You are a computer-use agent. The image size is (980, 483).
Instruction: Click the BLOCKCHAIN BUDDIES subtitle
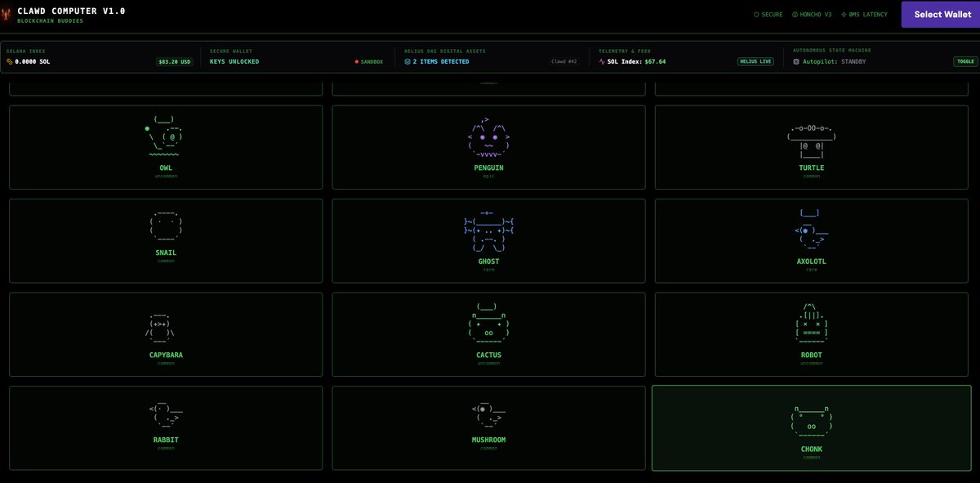pos(50,21)
